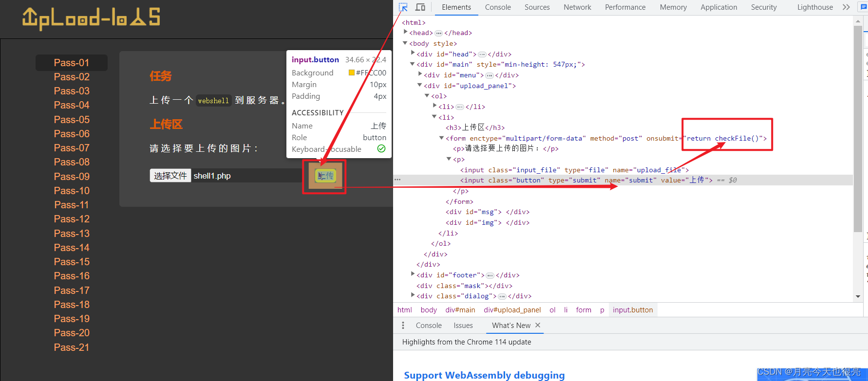Open Pass-05 in the sidebar
The width and height of the screenshot is (868, 381).
72,120
